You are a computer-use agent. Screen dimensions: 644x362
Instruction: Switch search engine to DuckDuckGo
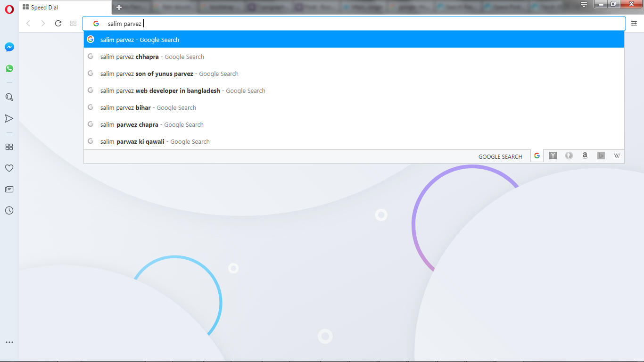click(569, 156)
